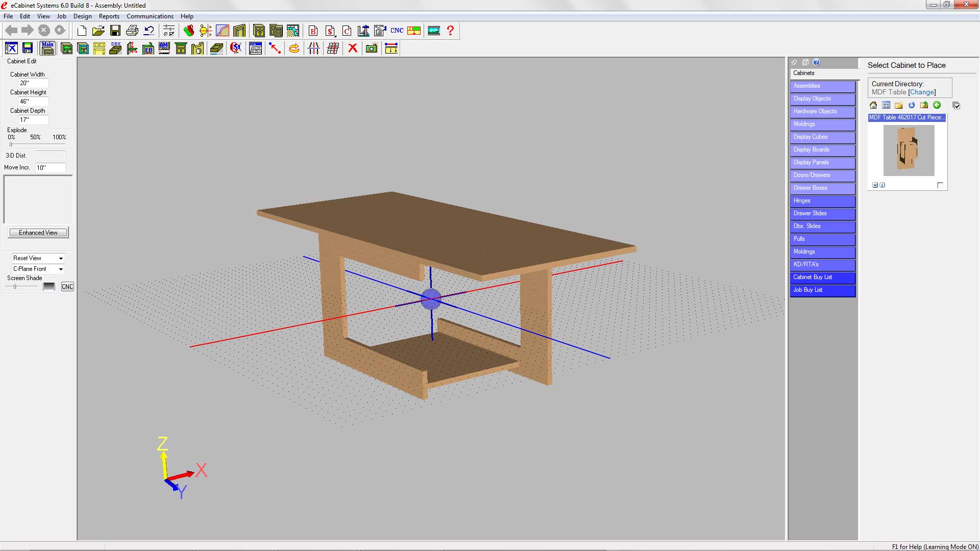Expand the Drawer Slides category
The image size is (980, 551).
click(822, 214)
